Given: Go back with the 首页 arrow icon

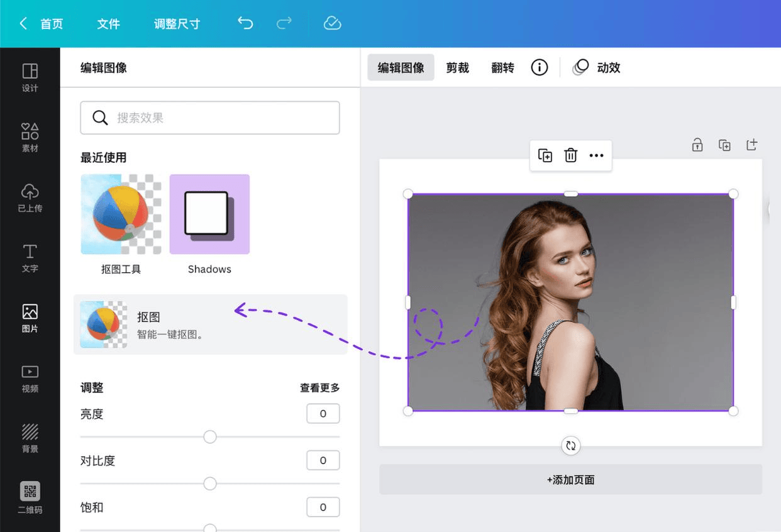Looking at the screenshot, I should tap(23, 23).
